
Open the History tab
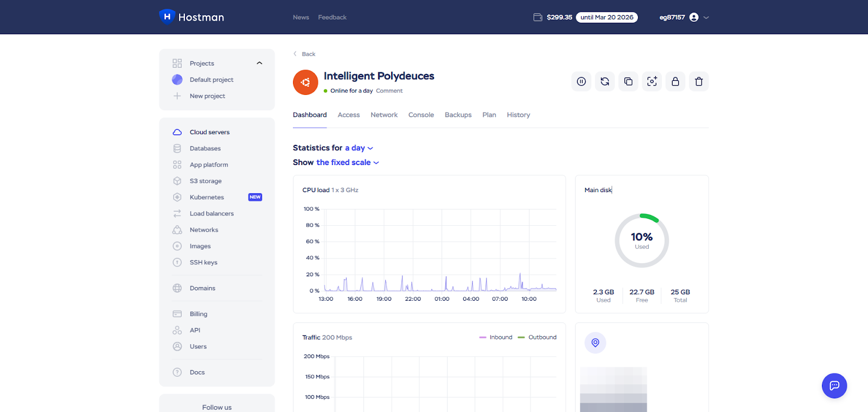[x=519, y=115]
